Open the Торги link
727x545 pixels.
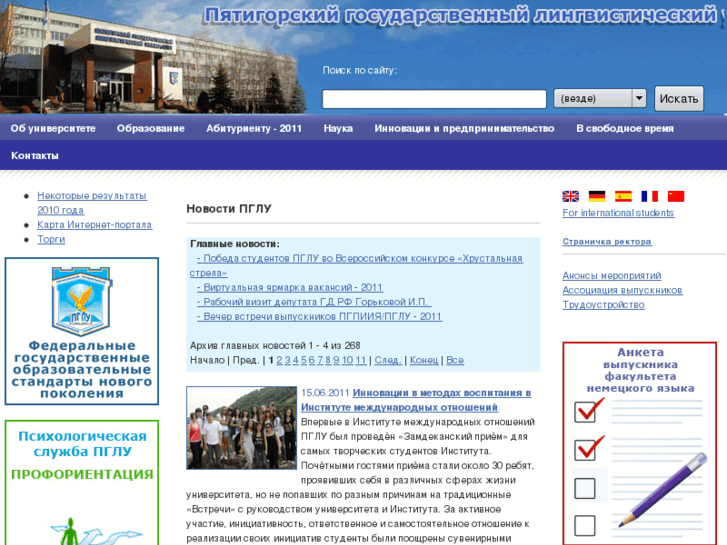51,239
